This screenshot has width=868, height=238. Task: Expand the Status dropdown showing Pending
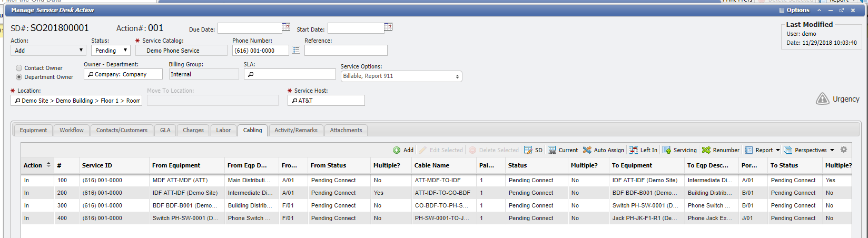pyautogui.click(x=111, y=51)
